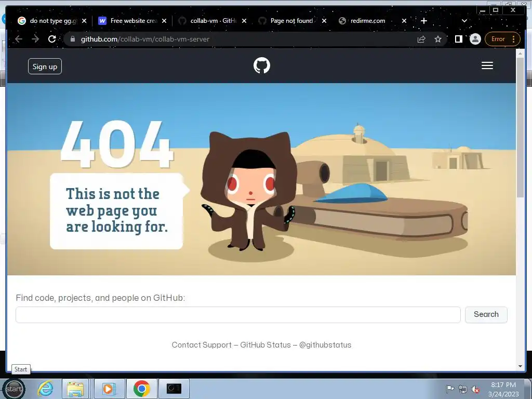Open Windows Media Player from taskbar
Image resolution: width=532 pixels, height=399 pixels.
coord(108,389)
